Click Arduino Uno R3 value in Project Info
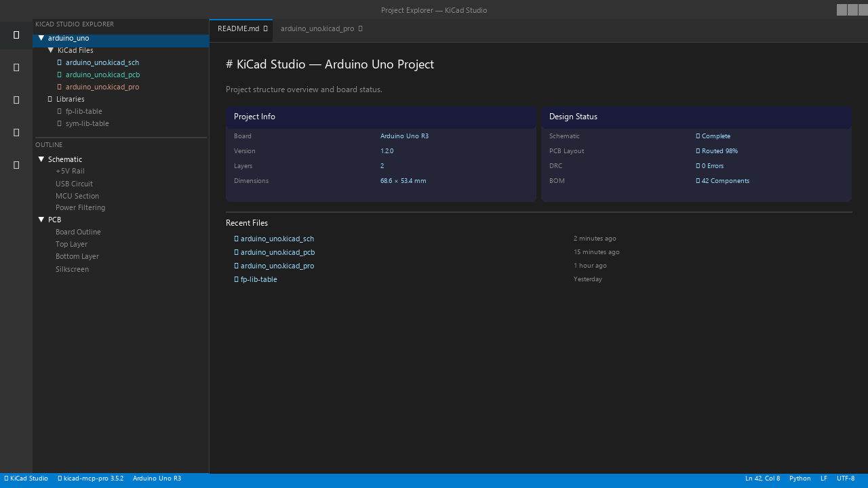The width and height of the screenshot is (868, 488). click(404, 136)
